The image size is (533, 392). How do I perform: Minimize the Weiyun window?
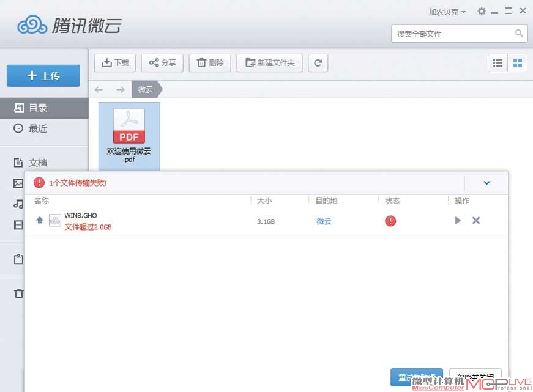tap(494, 12)
